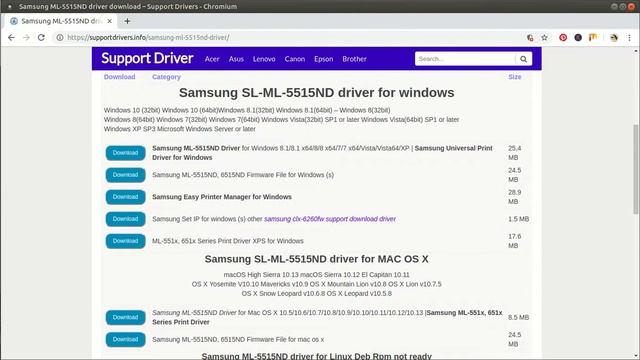
Task: Download the Mac OS X Series Print Driver
Action: coord(125,317)
